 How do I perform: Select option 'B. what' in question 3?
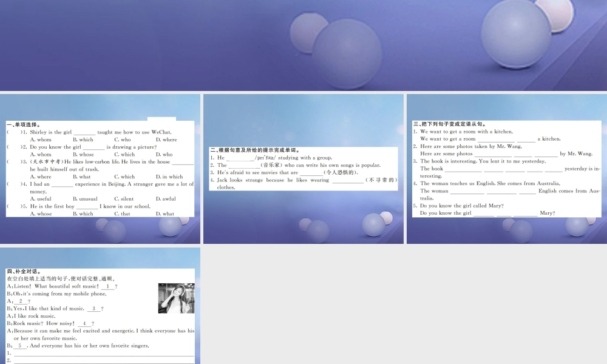[82, 177]
